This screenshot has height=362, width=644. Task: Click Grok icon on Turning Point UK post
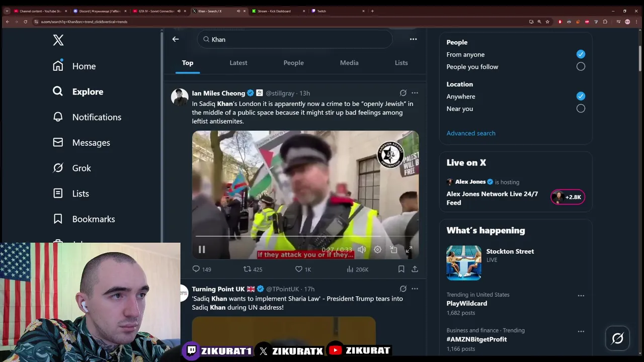403,289
